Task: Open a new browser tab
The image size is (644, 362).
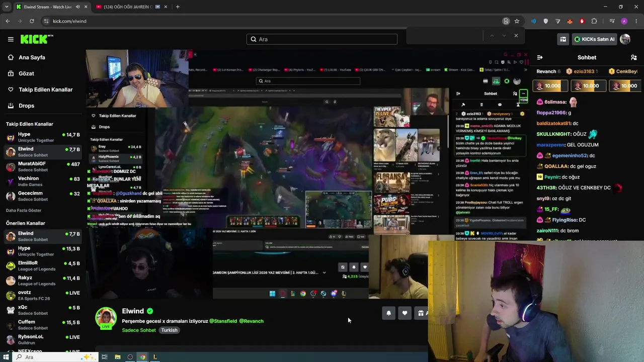Action: coord(178,7)
